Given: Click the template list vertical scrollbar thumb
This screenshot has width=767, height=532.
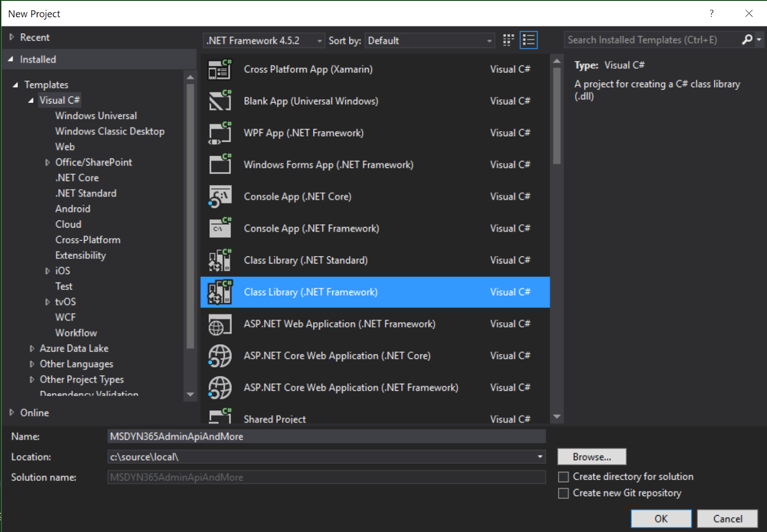Looking at the screenshot, I should point(557,116).
